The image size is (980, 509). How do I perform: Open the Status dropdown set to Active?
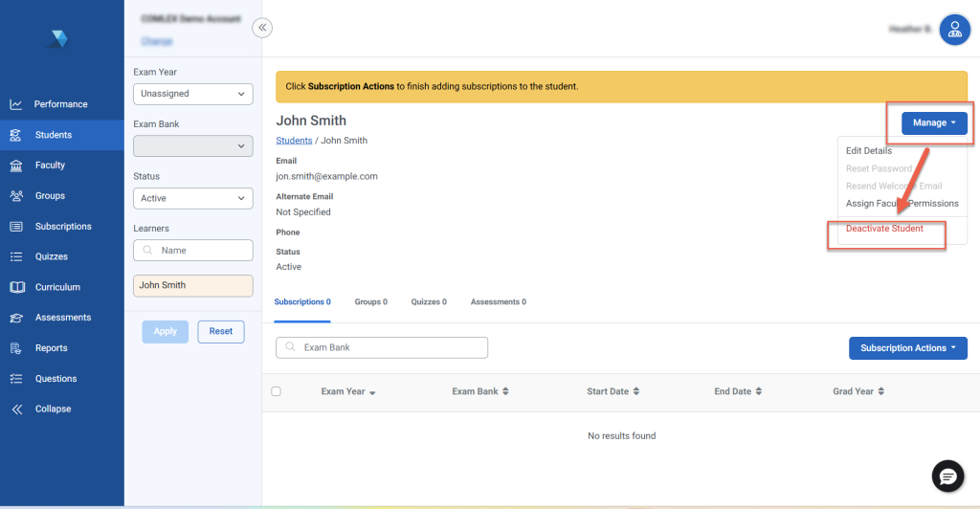[192, 198]
